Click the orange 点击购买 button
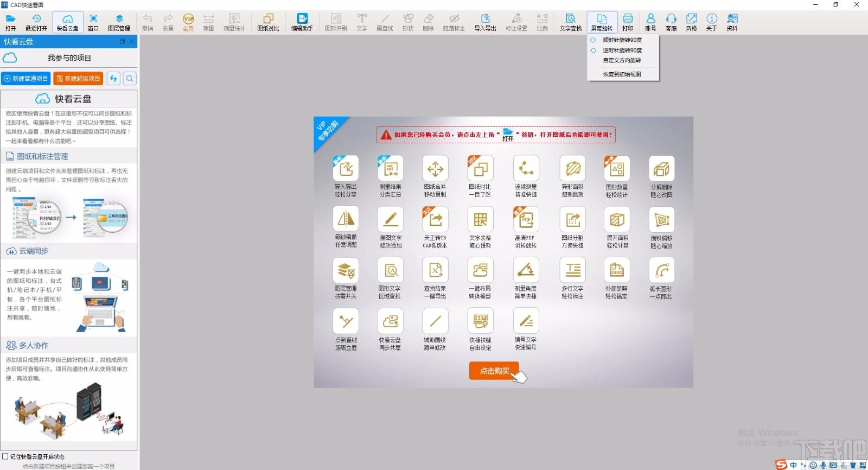This screenshot has width=868, height=470. pyautogui.click(x=495, y=371)
